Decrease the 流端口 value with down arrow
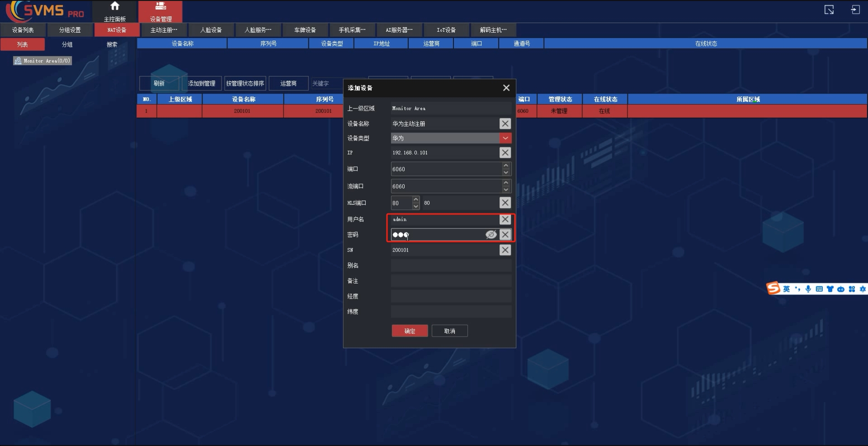The width and height of the screenshot is (868, 446). 506,190
